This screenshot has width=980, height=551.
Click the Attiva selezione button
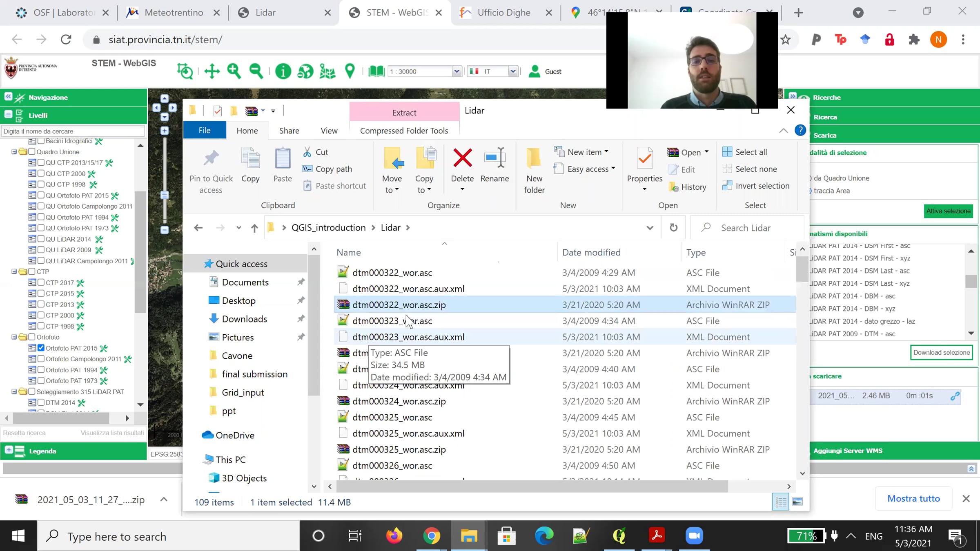click(948, 211)
